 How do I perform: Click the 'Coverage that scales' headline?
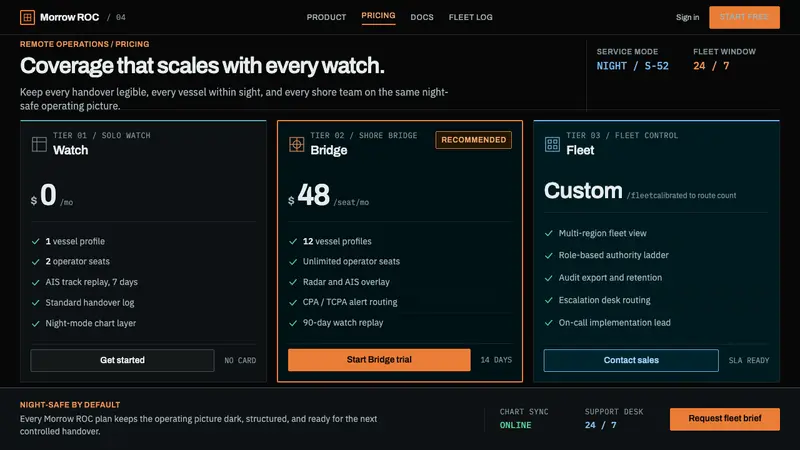point(202,66)
